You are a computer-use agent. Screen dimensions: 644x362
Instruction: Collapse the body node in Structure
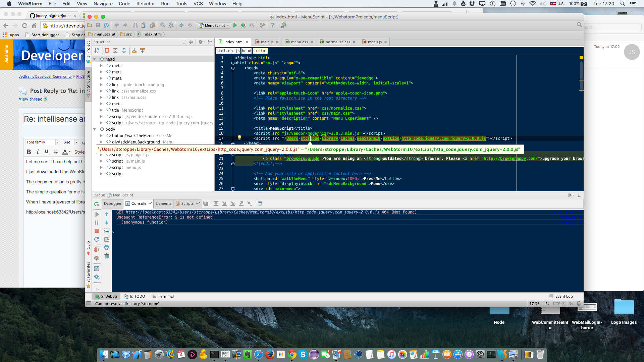[95, 129]
